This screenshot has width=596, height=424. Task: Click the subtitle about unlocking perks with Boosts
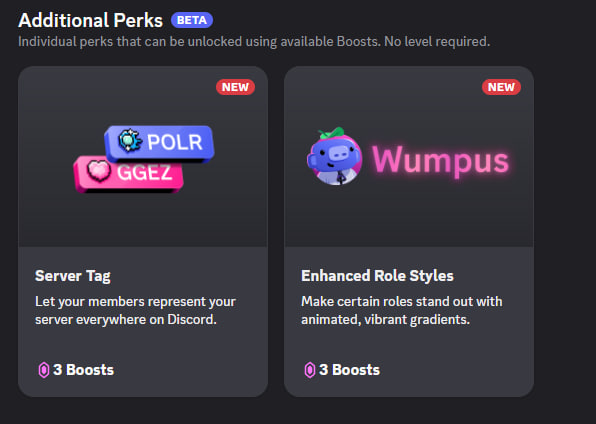(254, 41)
